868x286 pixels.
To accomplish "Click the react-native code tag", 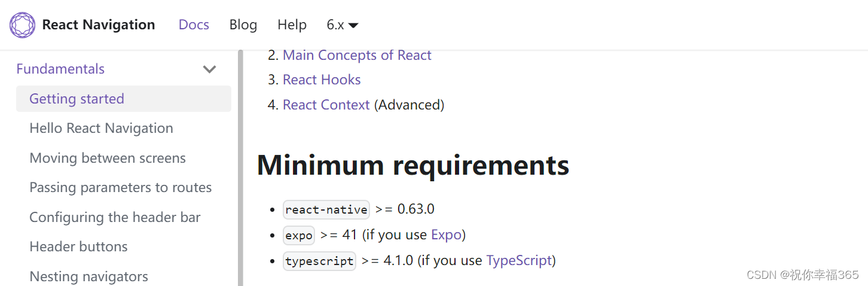I will click(x=326, y=209).
